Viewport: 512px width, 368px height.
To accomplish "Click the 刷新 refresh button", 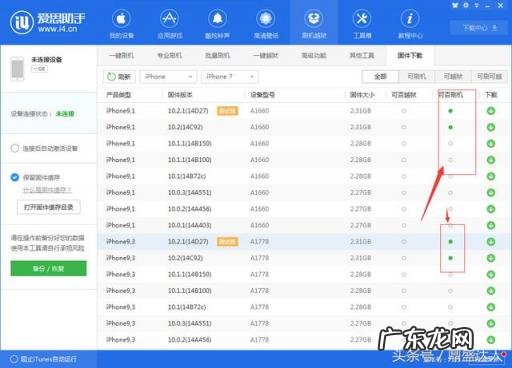I will (x=119, y=77).
